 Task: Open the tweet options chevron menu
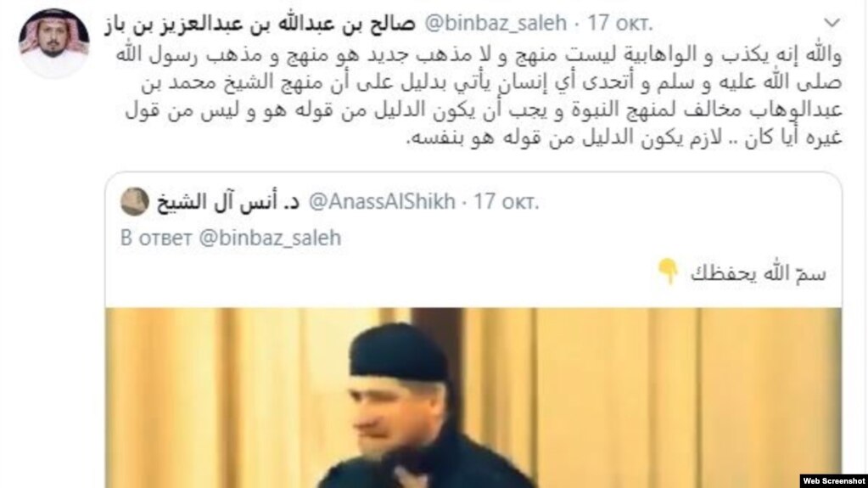coord(832,23)
